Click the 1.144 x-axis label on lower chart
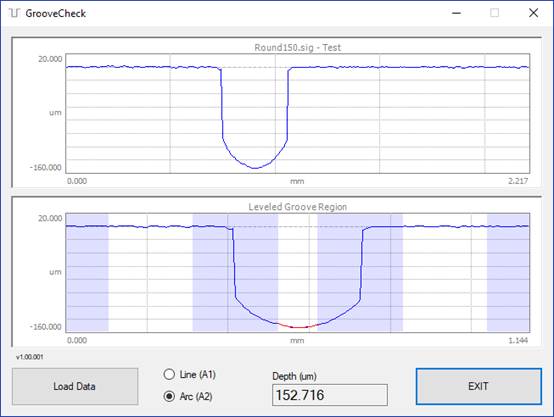The width and height of the screenshot is (554, 417). click(x=518, y=340)
